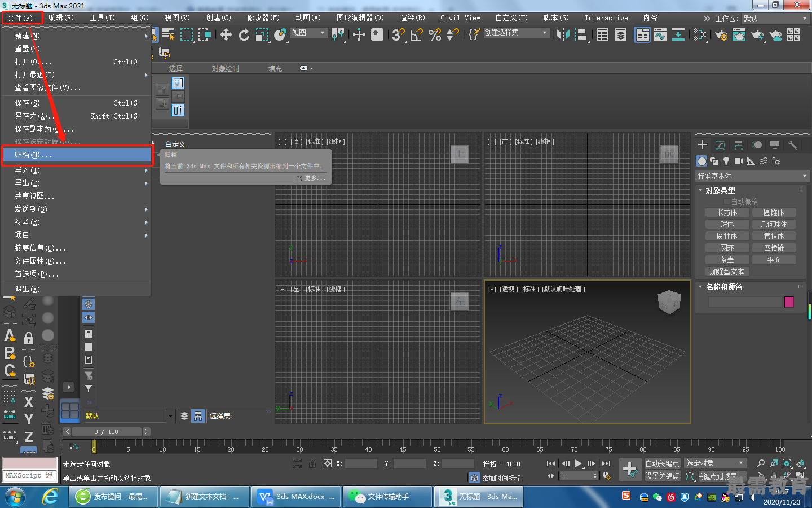Click the 加强型文本 button
The width and height of the screenshot is (812, 508).
(727, 271)
